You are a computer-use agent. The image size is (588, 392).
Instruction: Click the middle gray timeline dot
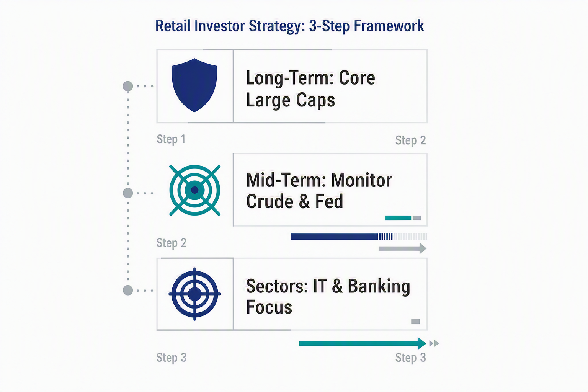pos(128,193)
